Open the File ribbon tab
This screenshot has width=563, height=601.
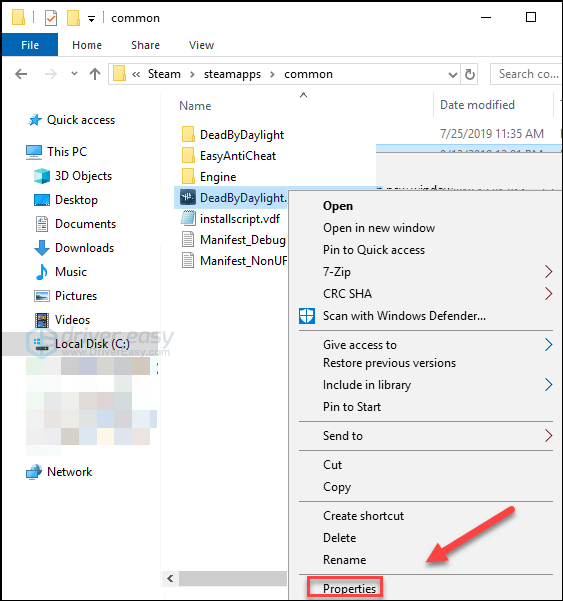coord(30,45)
